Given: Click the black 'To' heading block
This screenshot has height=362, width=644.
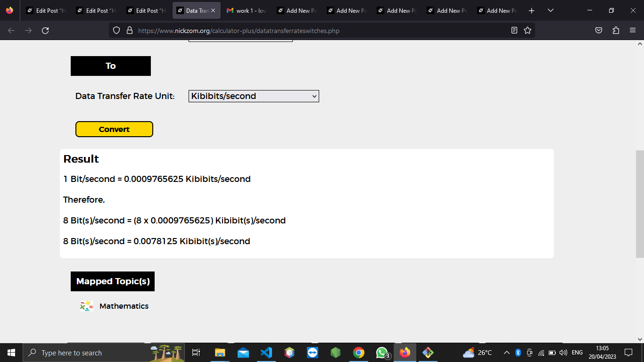Looking at the screenshot, I should [111, 66].
